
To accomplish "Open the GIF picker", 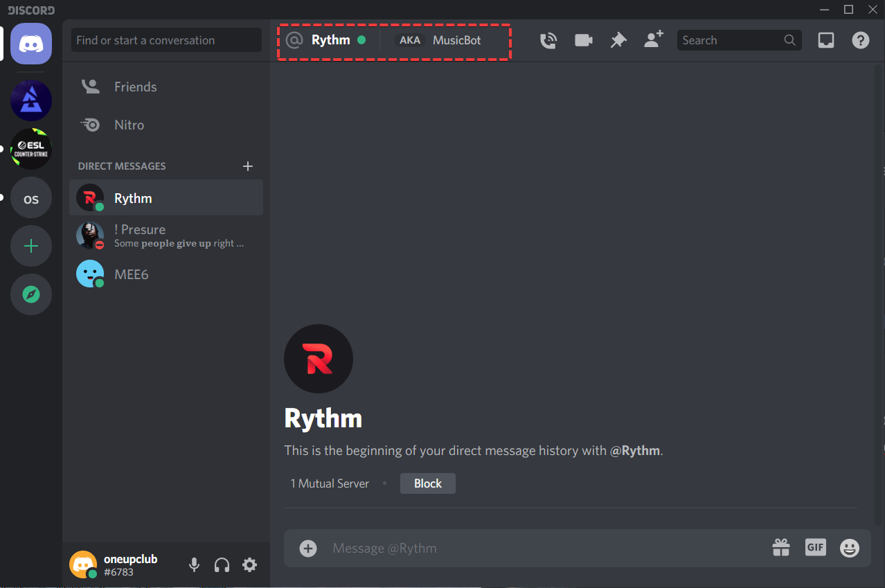I will pyautogui.click(x=816, y=547).
